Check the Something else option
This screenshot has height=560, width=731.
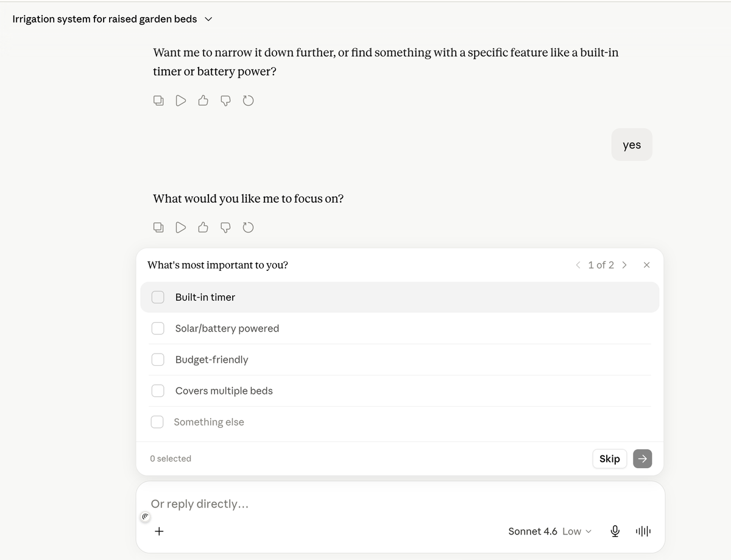point(157,422)
